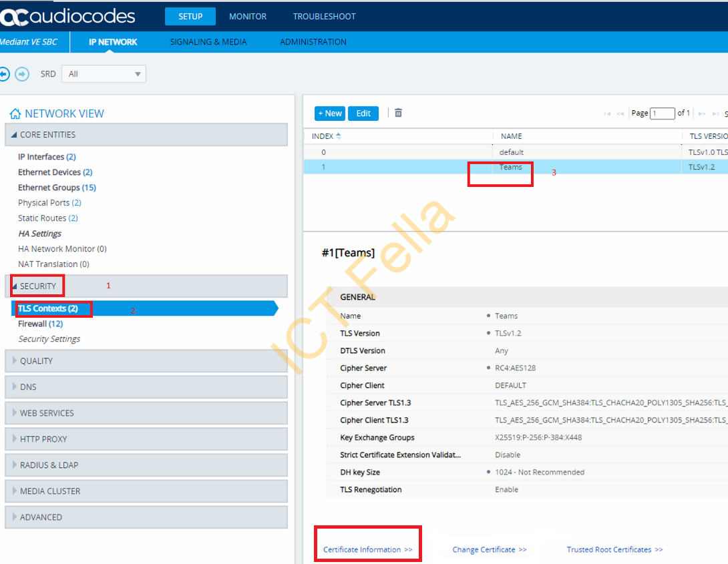The image size is (728, 564).
Task: Select the forward navigation circle arrow
Action: coord(22,73)
